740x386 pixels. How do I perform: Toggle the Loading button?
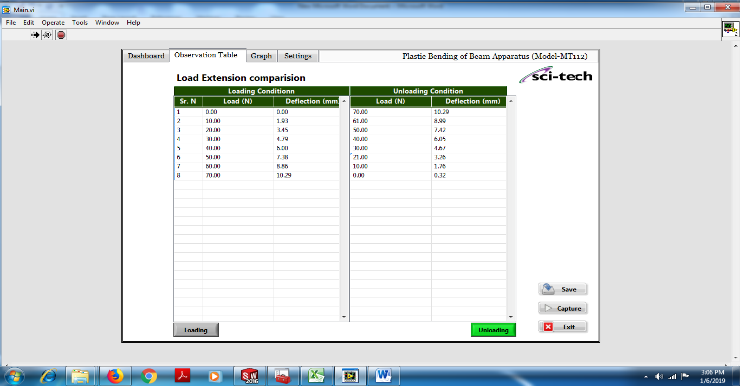196,330
